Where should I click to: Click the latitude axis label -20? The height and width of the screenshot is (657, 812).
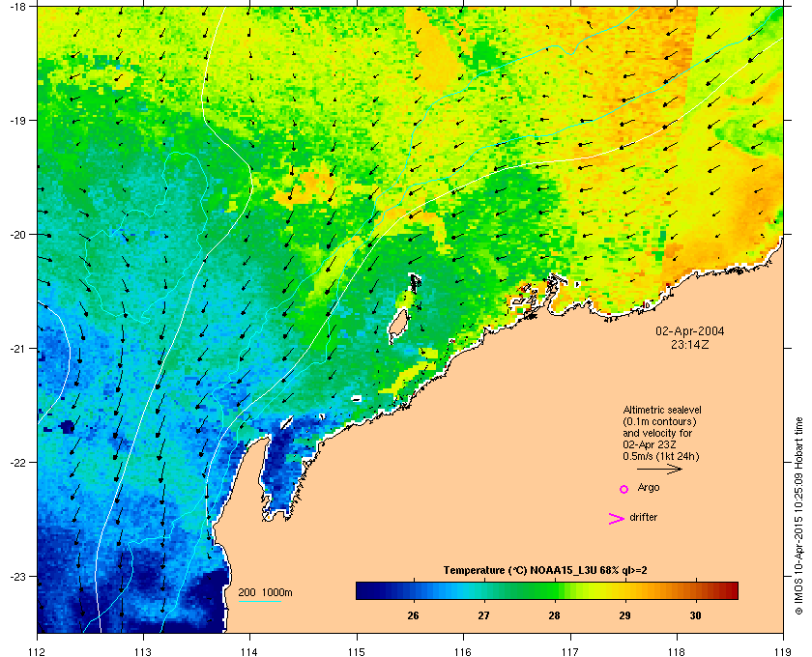pos(17,234)
